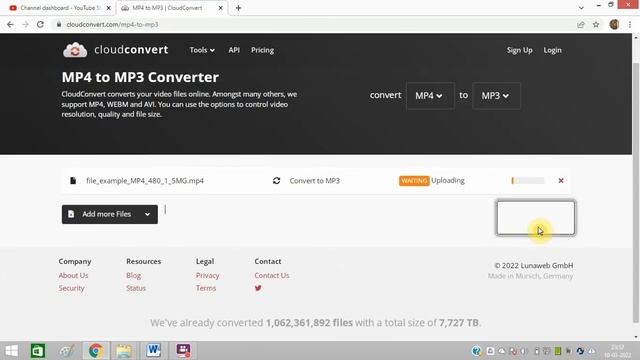Open the Status link under Resources
This screenshot has width=640, height=360.
click(x=136, y=288)
